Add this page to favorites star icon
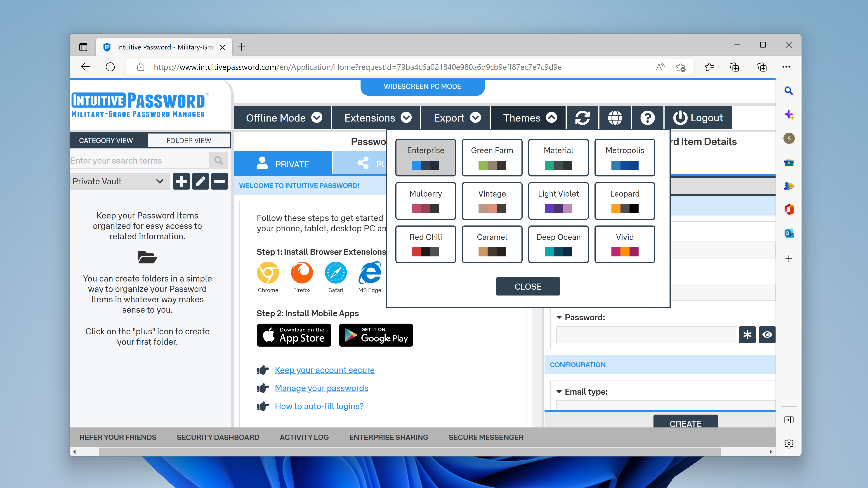This screenshot has width=868, height=488. point(680,67)
